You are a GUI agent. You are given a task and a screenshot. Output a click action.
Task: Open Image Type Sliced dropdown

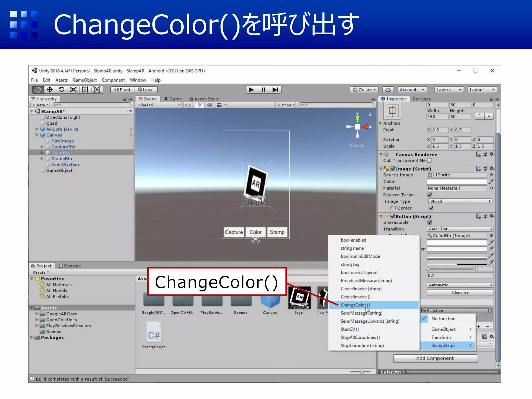tap(460, 201)
